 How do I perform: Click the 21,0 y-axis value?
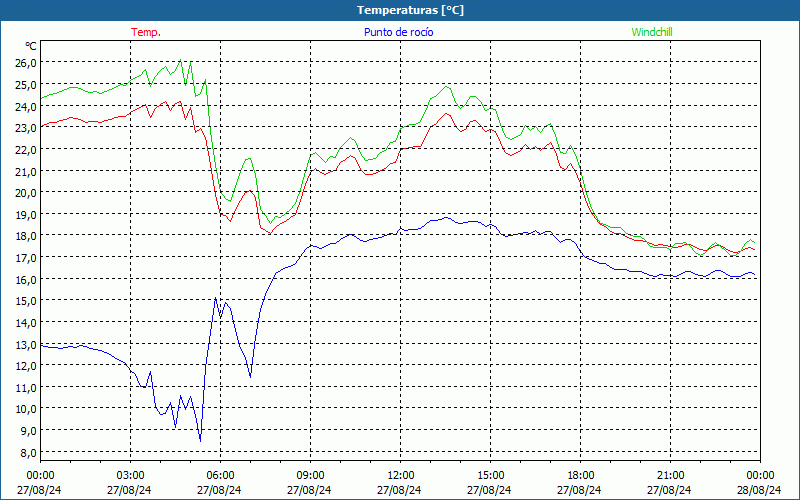coord(27,171)
